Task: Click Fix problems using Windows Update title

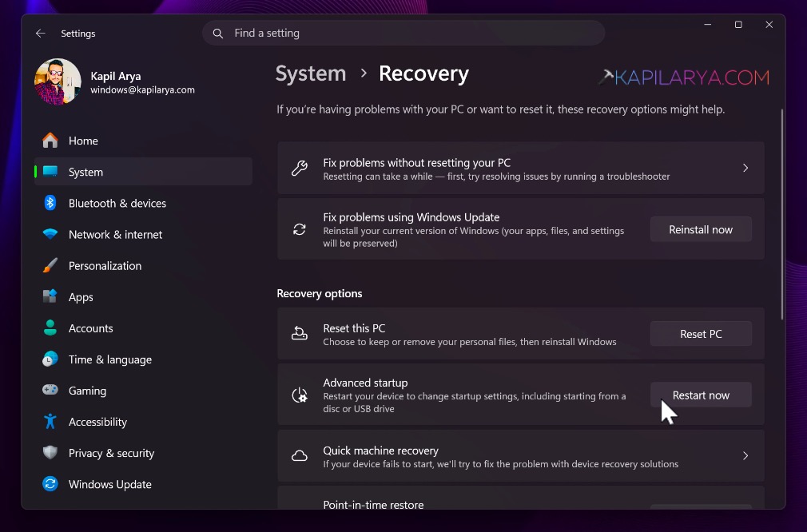Action: [x=411, y=217]
